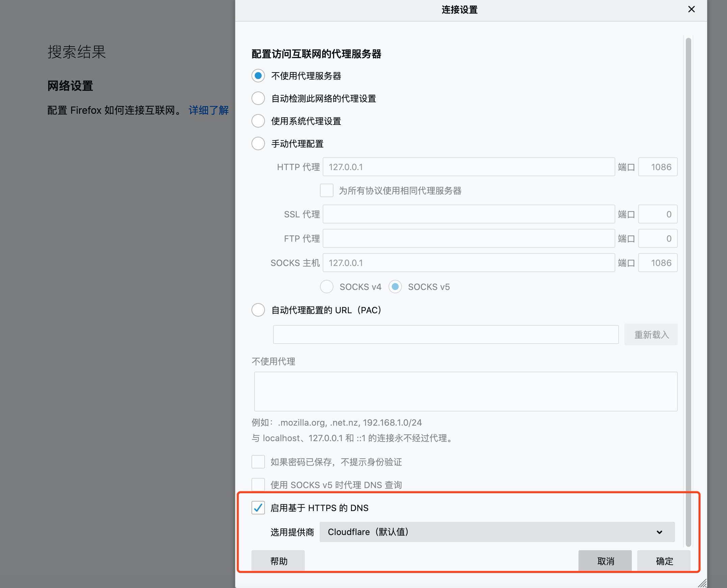Uncheck 启用基于 HTTPS 的 DNS checkbox
This screenshot has width=727, height=588.
point(258,508)
